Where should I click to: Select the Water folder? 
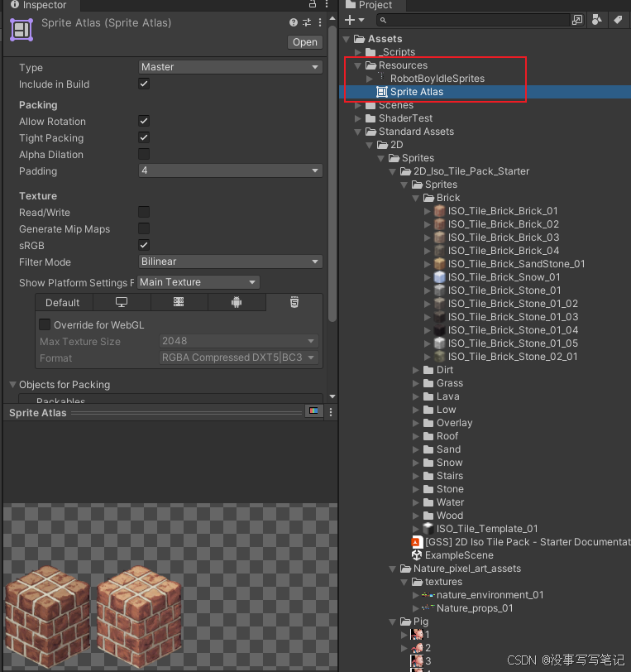click(x=443, y=502)
